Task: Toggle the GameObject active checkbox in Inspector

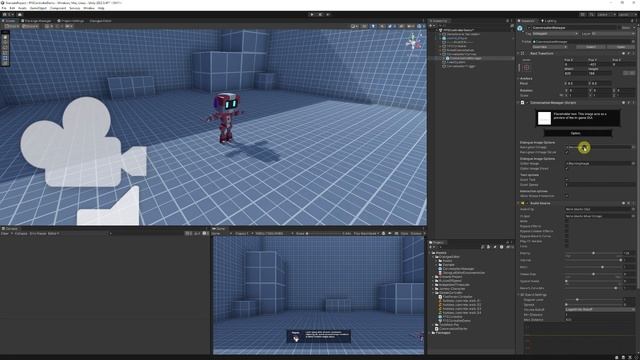Action: click(x=529, y=28)
